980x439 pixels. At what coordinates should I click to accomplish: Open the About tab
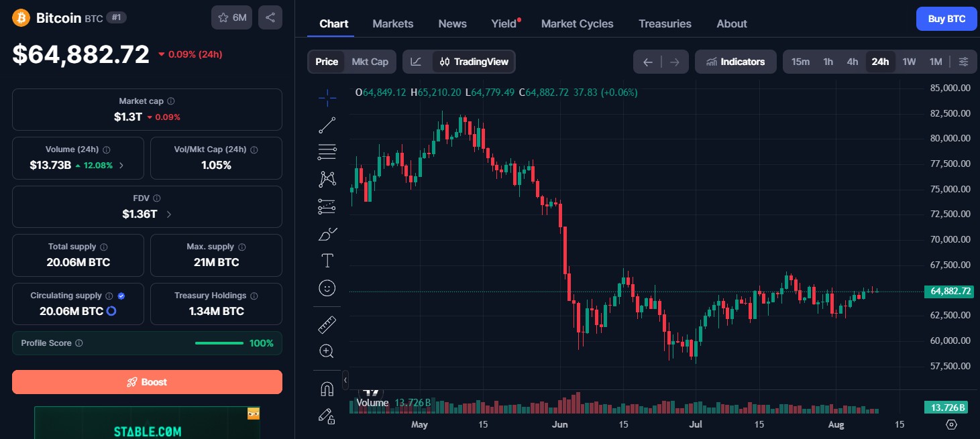732,23
